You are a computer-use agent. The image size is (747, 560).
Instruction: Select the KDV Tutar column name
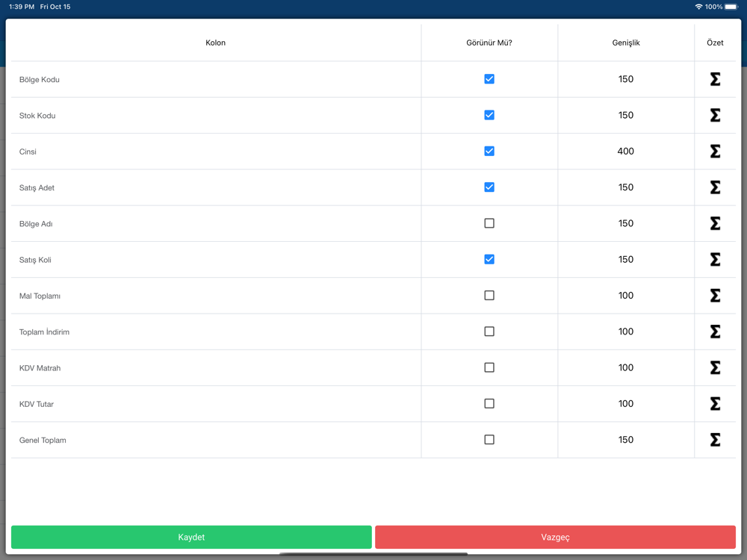pyautogui.click(x=36, y=404)
